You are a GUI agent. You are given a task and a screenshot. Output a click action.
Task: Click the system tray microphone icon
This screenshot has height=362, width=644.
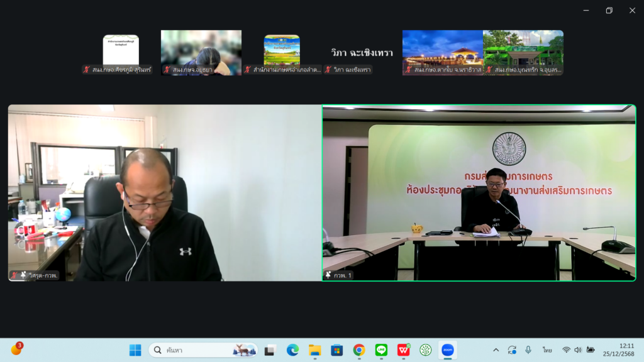pyautogui.click(x=528, y=350)
